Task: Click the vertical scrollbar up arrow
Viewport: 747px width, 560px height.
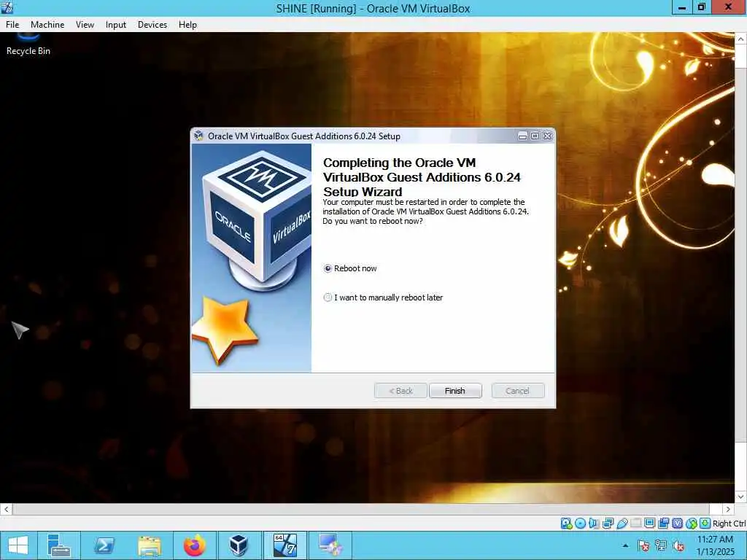Action: click(741, 39)
